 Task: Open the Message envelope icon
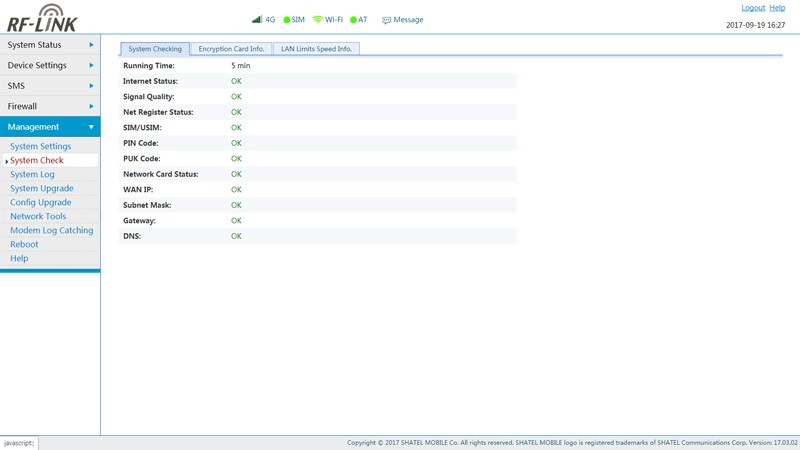[x=387, y=20]
